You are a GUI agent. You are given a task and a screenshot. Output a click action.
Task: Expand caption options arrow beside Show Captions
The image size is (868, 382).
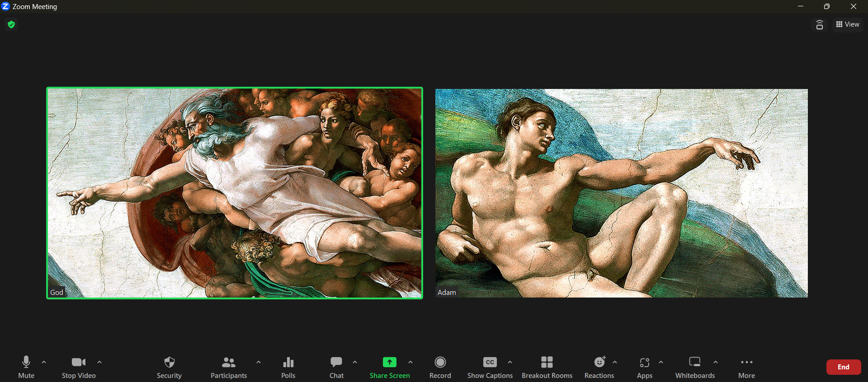(x=510, y=362)
